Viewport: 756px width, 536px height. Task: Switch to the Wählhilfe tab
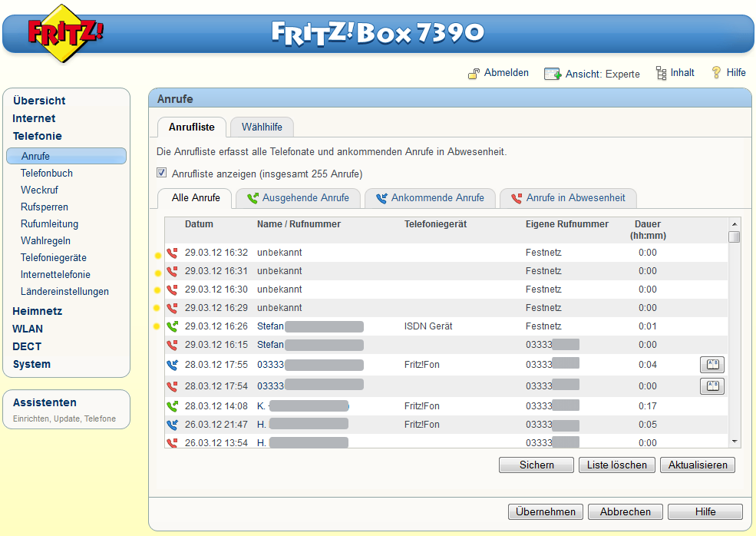point(261,128)
